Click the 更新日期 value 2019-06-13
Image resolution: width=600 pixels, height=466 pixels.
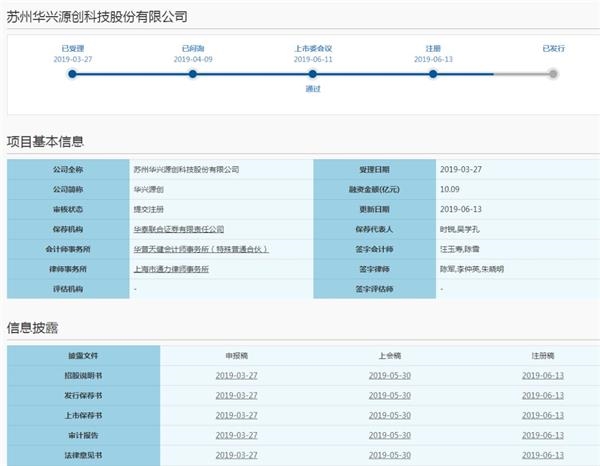coord(461,209)
